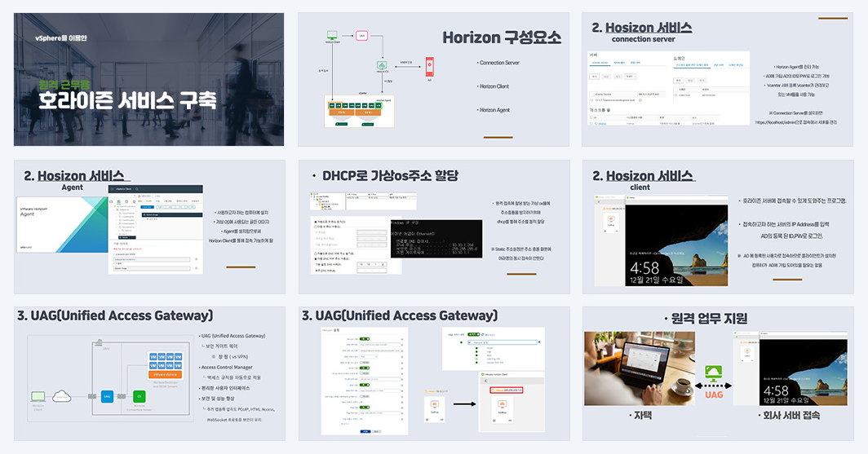Viewport: 868px width, 454px height.
Task: Toggle the last green switch in the UAG settings form
Action: coord(365,408)
